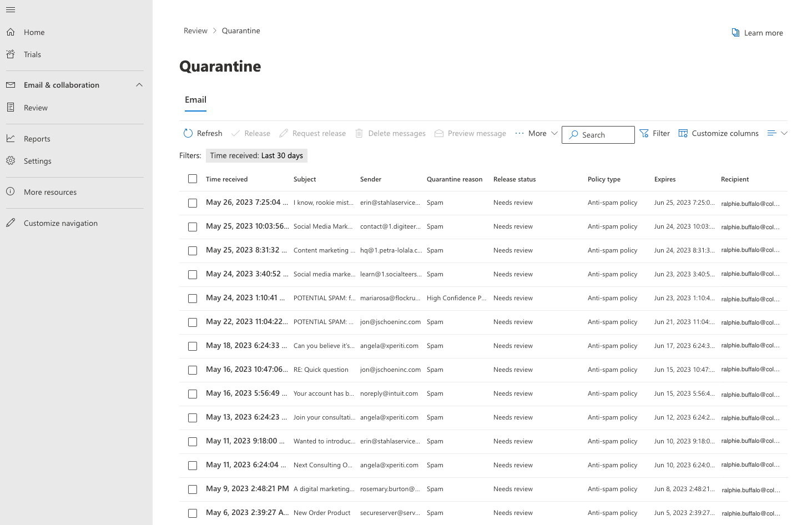The image size is (812, 525).
Task: Click the Request release pencil icon
Action: click(283, 133)
